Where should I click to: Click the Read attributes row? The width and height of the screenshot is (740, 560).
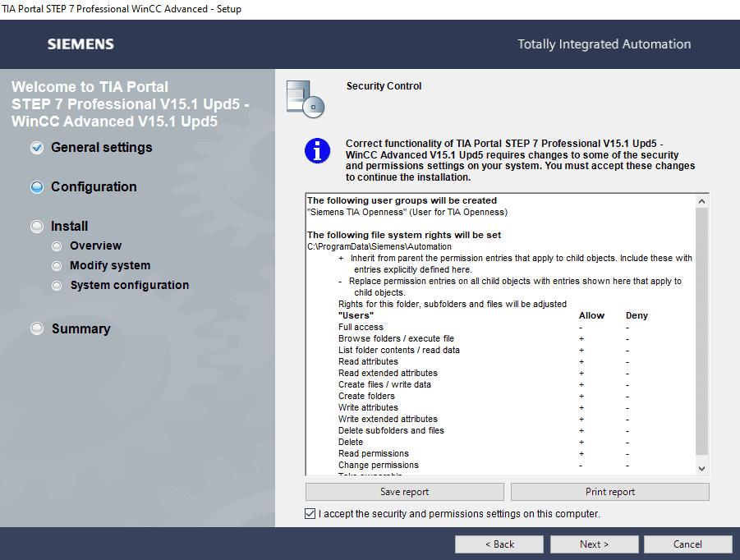coord(484,361)
